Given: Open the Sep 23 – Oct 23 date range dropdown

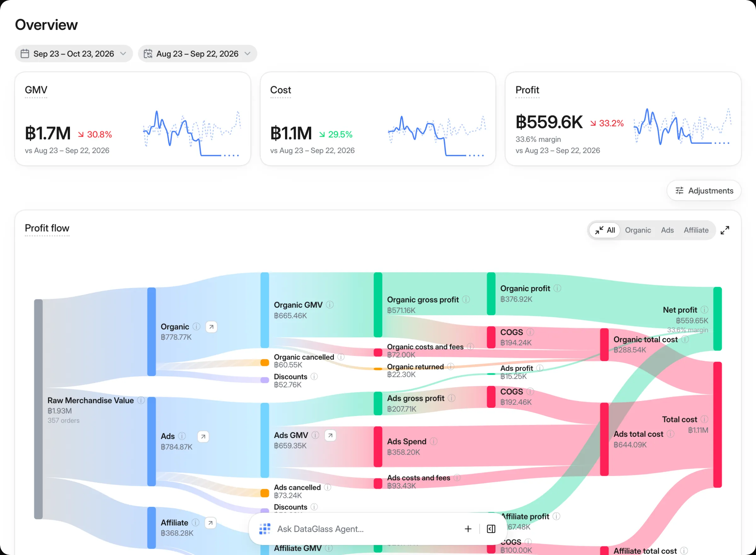Looking at the screenshot, I should click(73, 54).
